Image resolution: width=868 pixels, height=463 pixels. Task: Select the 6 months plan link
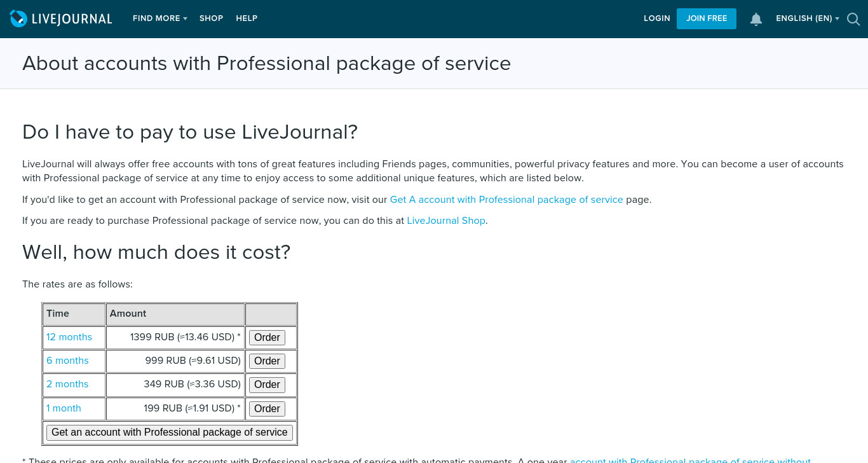coord(67,361)
